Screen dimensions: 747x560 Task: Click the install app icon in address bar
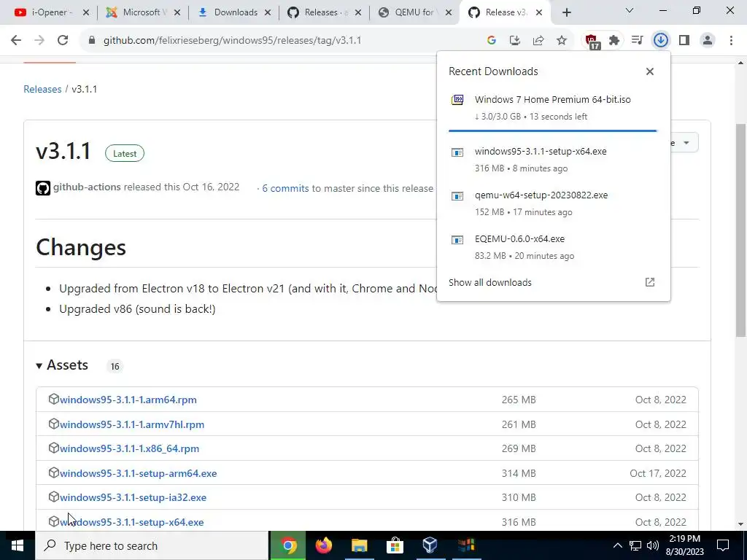[515, 41]
